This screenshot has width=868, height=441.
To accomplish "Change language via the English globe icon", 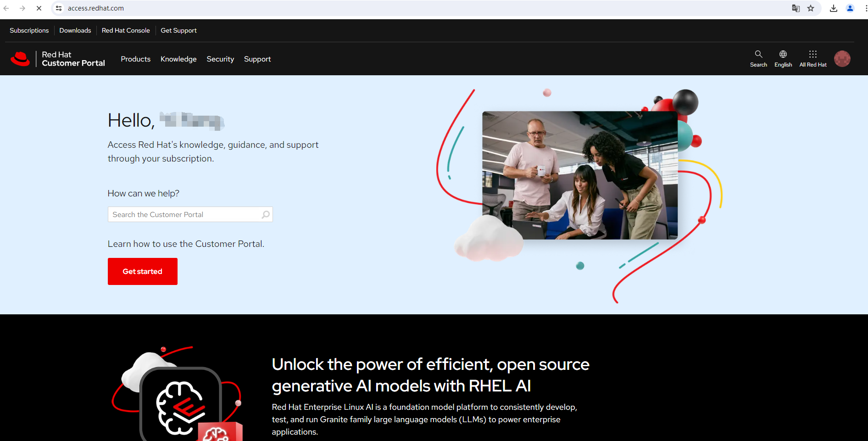I will tap(783, 59).
